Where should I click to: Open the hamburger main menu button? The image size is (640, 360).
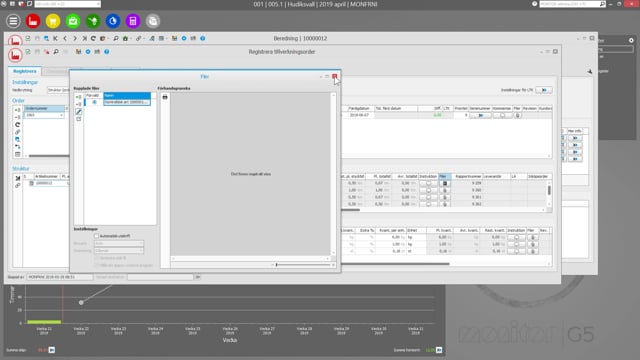coord(13,21)
